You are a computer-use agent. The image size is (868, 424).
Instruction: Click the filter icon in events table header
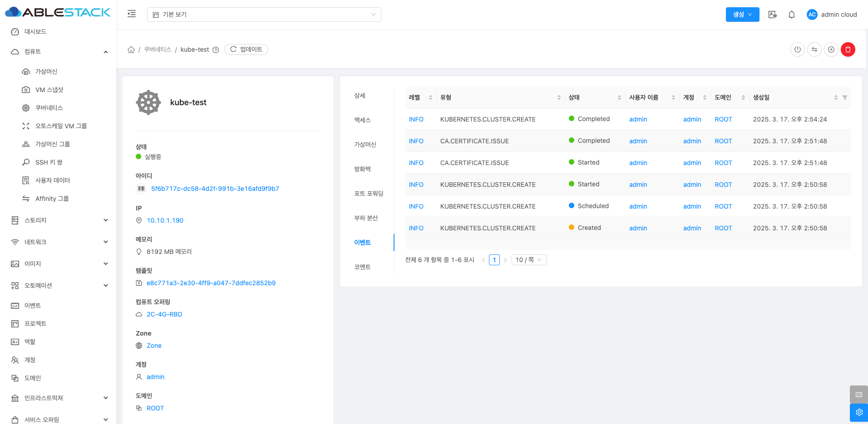click(x=844, y=97)
